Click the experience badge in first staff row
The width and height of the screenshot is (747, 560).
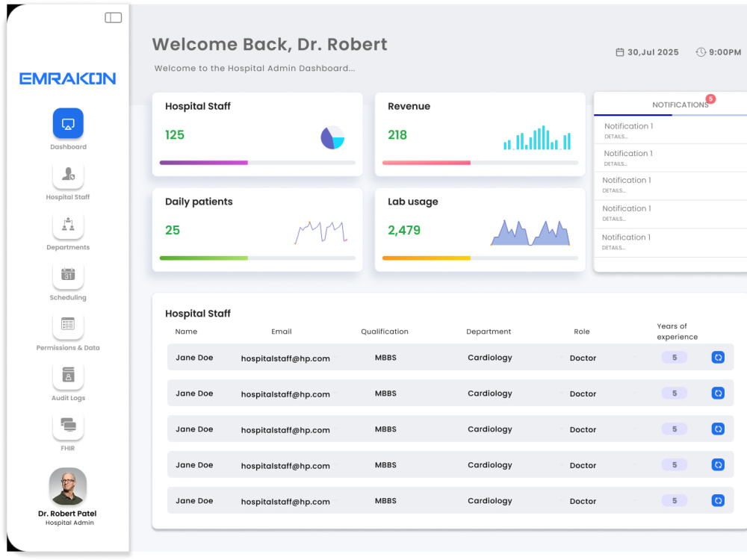[674, 357]
